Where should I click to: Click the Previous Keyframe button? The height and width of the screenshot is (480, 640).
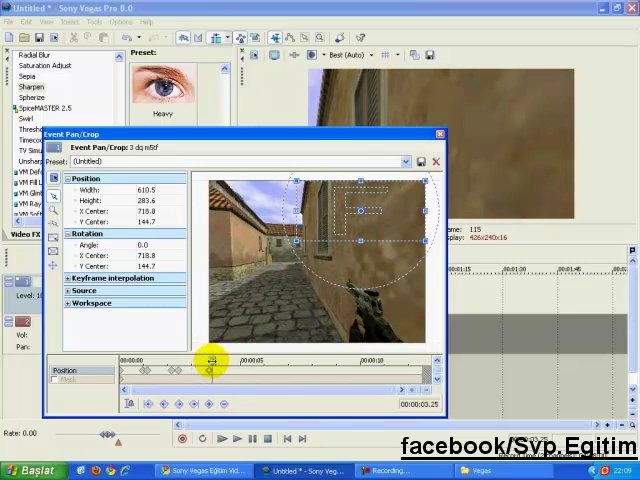[164, 404]
